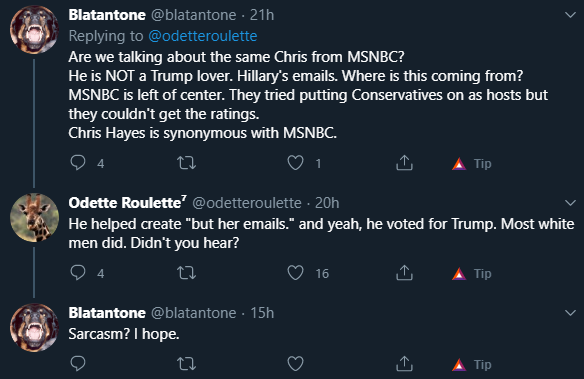584x379 pixels.
Task: Open Odette Roulette's display name profile link
Action: tap(127, 203)
